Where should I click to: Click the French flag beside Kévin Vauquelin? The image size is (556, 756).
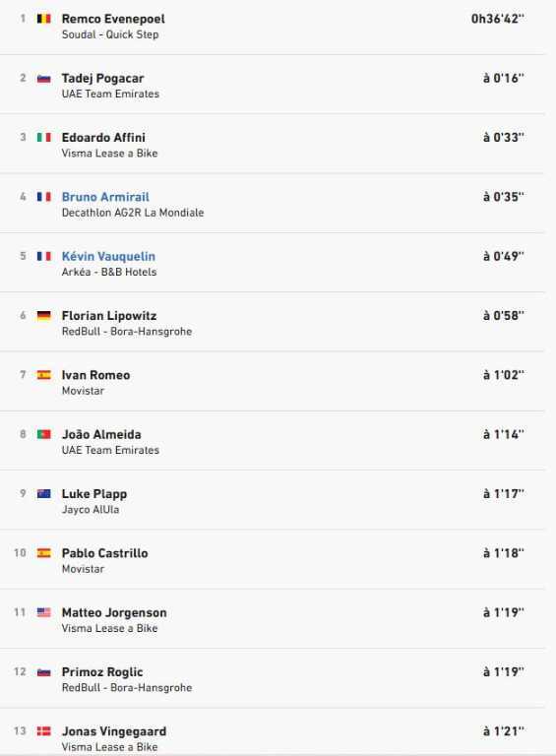[x=44, y=257]
